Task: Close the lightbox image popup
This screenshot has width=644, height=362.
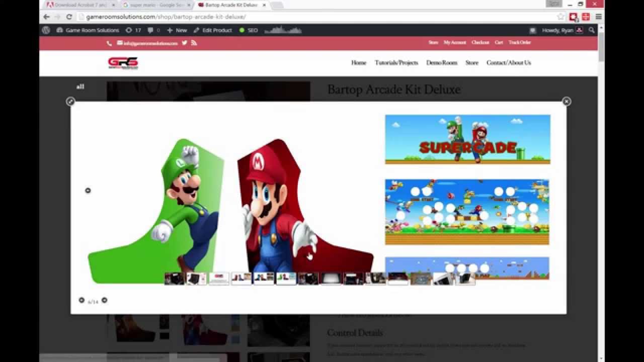Action: point(567,102)
